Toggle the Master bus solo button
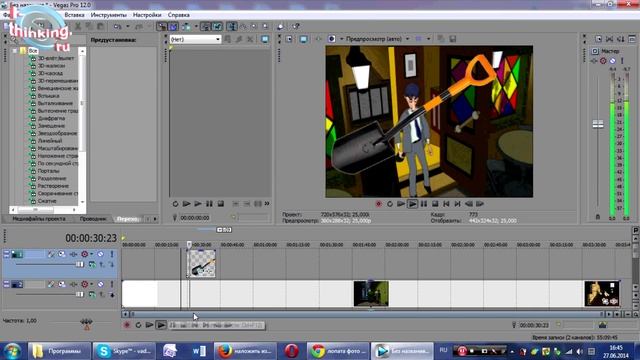 pyautogui.click(x=622, y=61)
